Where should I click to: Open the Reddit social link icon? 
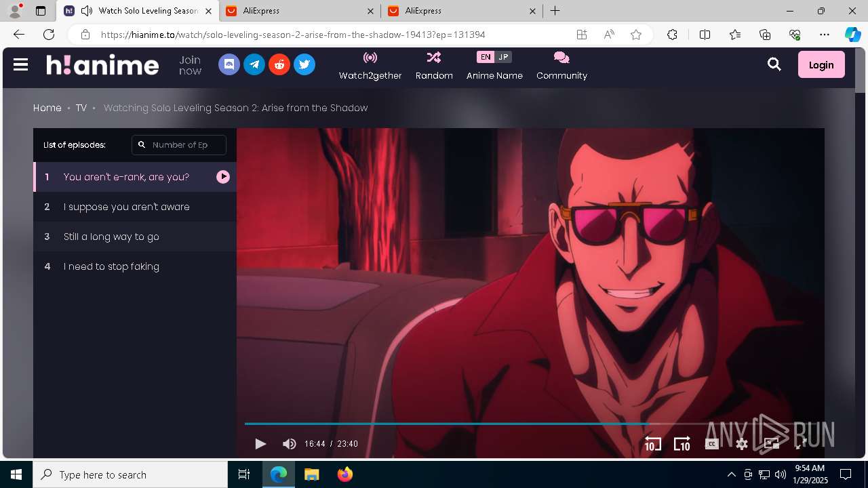coord(279,64)
